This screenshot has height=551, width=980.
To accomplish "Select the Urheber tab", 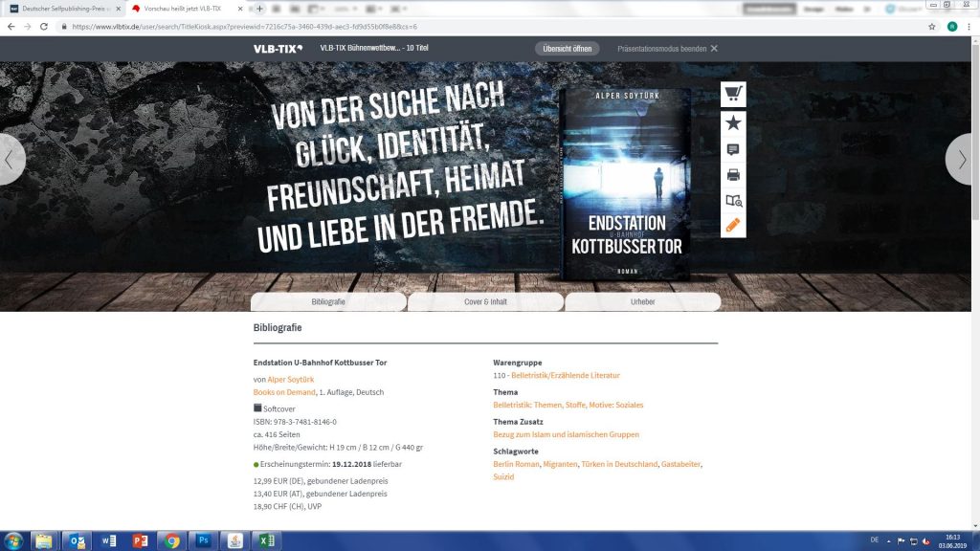I will [x=642, y=301].
